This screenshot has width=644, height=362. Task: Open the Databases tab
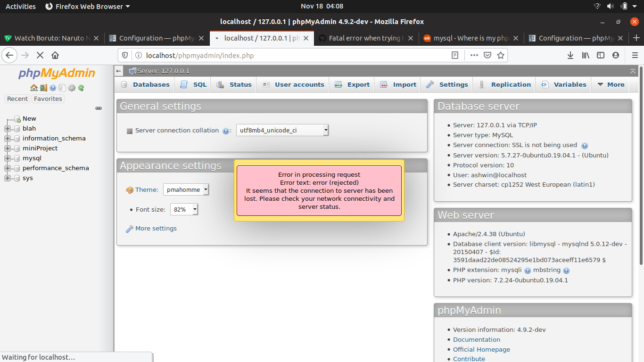[145, 85]
